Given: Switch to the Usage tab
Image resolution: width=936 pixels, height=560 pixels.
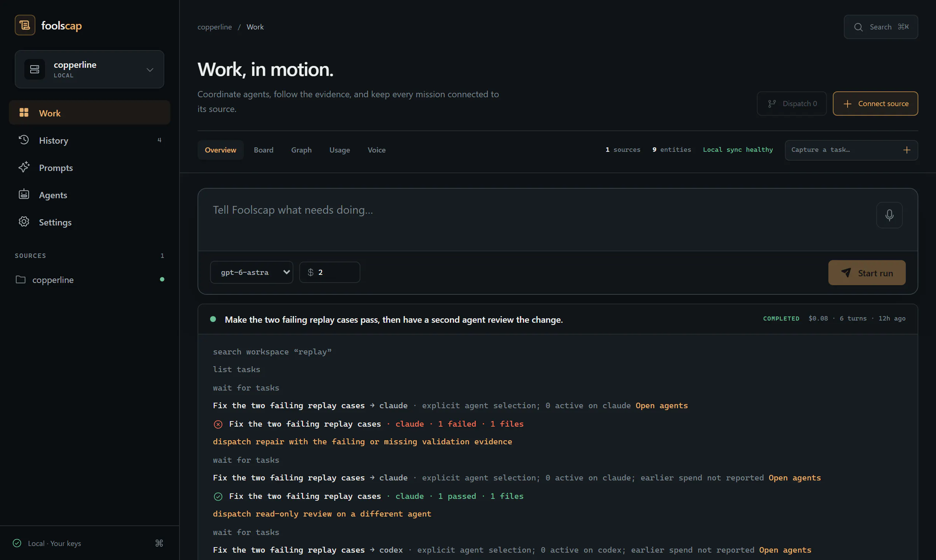Looking at the screenshot, I should coord(339,150).
